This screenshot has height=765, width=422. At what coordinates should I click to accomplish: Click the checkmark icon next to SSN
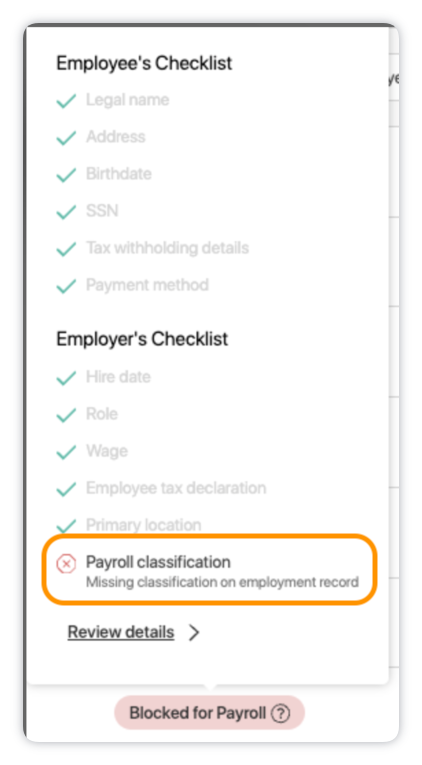66,212
